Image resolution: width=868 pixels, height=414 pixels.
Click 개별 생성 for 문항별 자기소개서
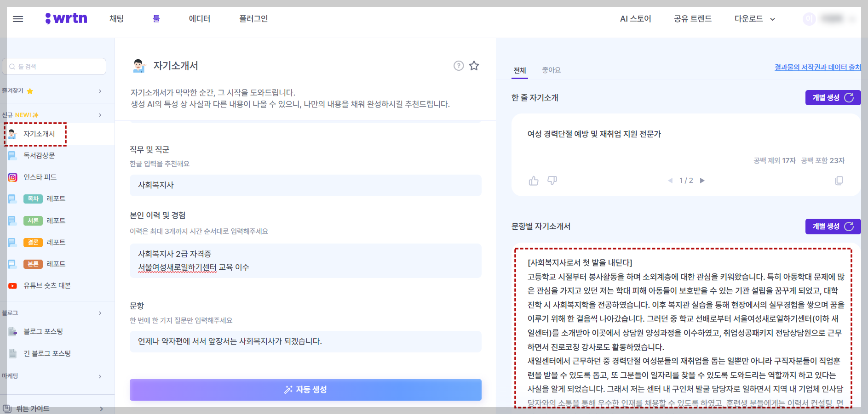click(x=833, y=226)
